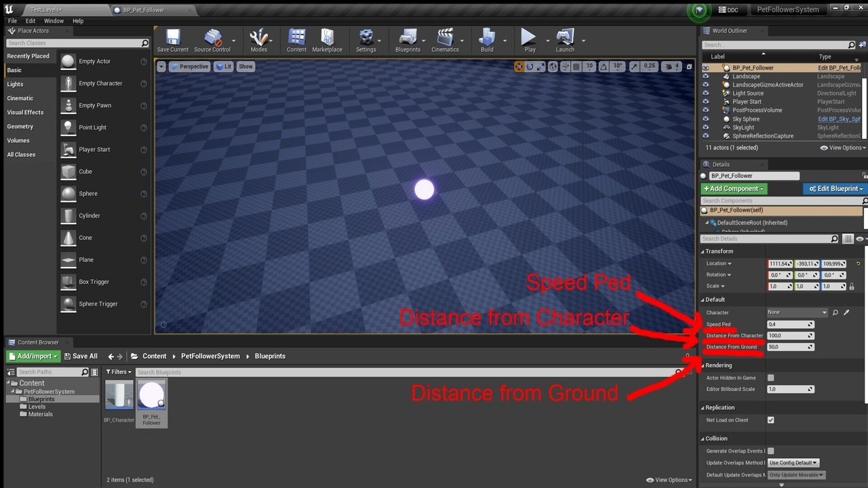
Task: Click the Distance From Ground value field
Action: [x=790, y=347]
